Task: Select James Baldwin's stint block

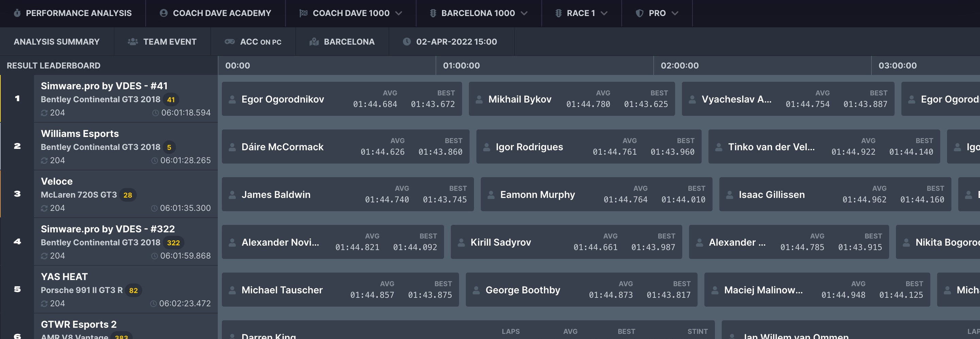Action: tap(347, 194)
